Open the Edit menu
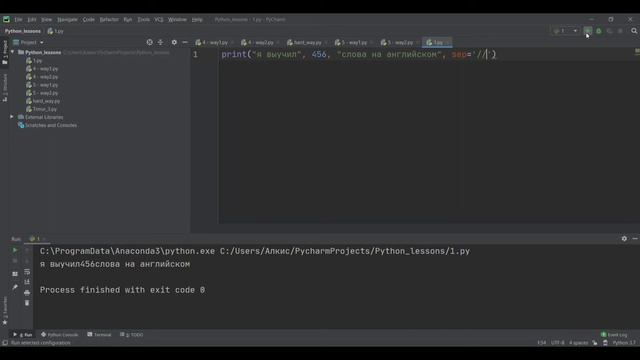Image resolution: width=640 pixels, height=360 pixels. click(32, 20)
